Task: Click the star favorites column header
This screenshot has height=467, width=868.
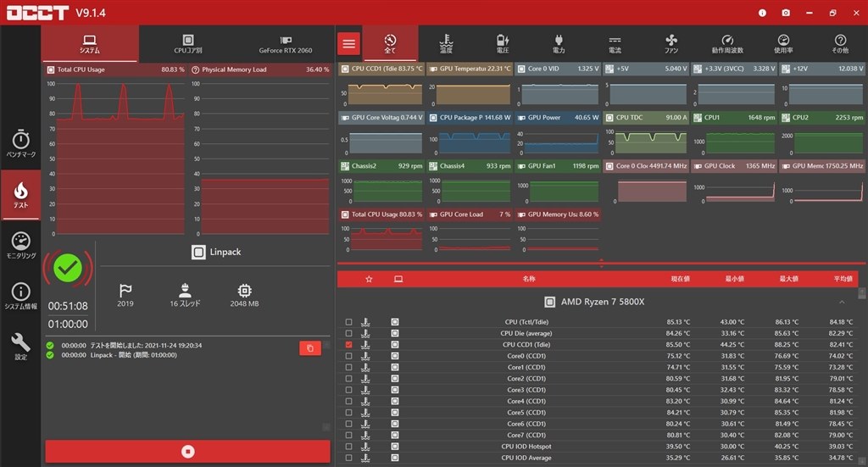Action: (369, 279)
